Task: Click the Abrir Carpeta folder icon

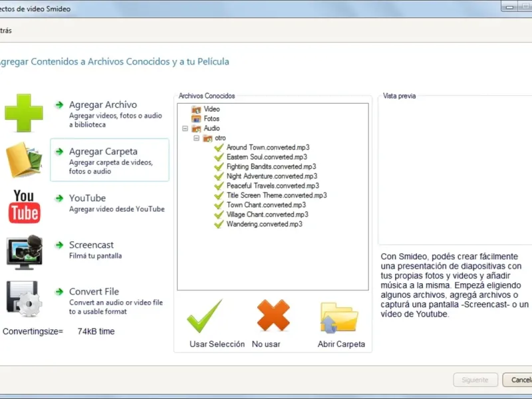Action: [339, 318]
